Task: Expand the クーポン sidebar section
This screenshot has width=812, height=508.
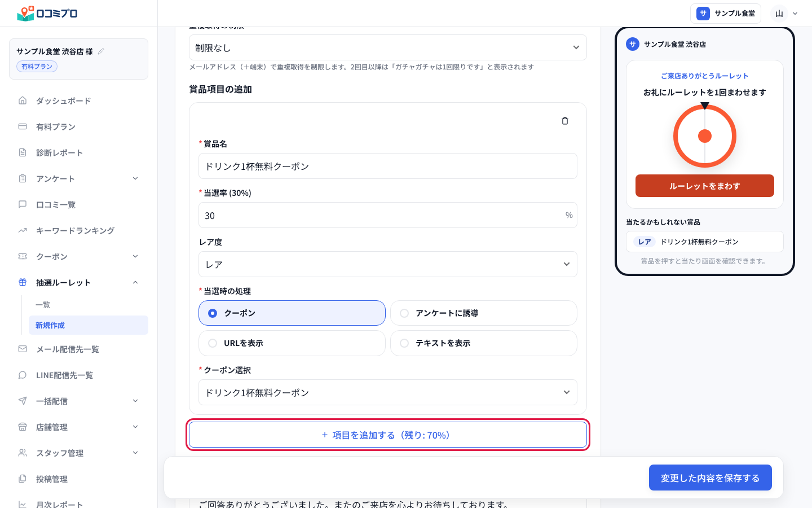Action: tap(135, 256)
